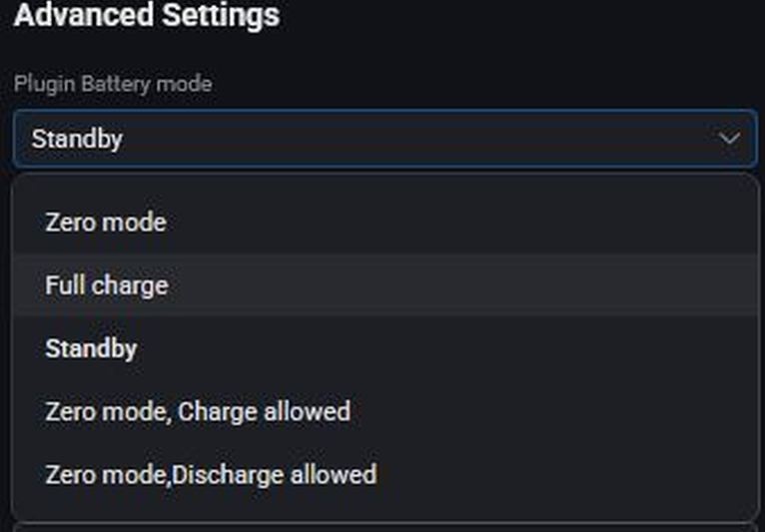Click the chevron arrow on the battery mode dropdown
The image size is (765, 532).
point(729,139)
